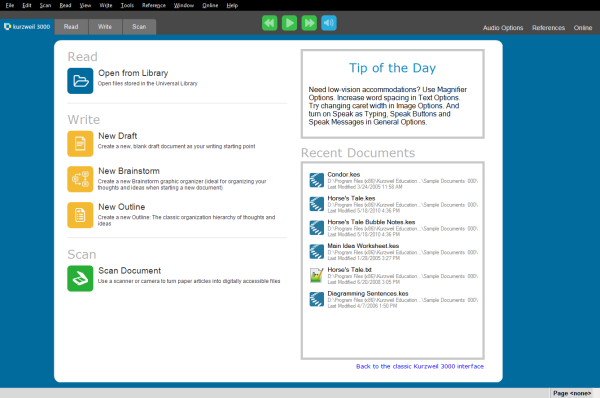Click the Open from Library folder icon
This screenshot has height=398, width=600.
tap(80, 81)
